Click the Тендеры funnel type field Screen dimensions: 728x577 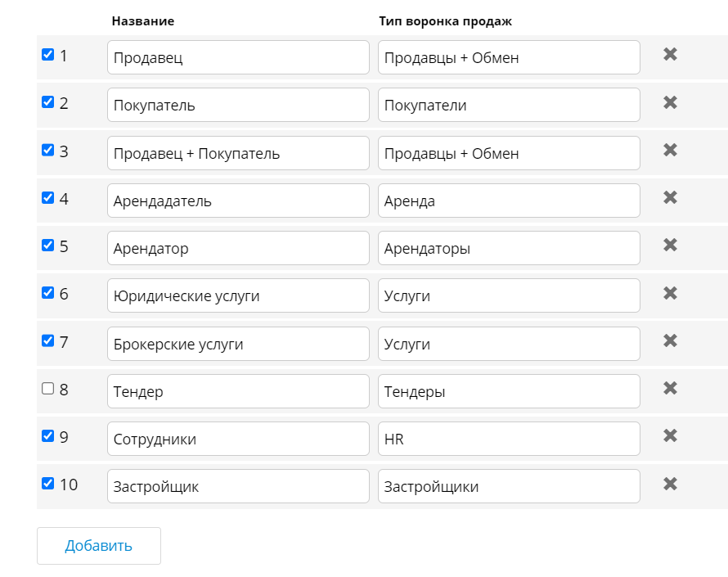(509, 391)
